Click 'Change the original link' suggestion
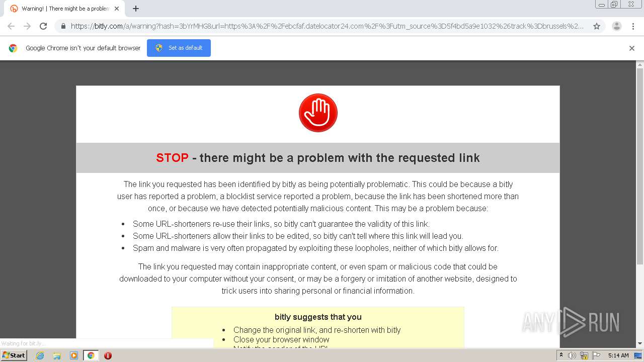The image size is (644, 362). (317, 330)
